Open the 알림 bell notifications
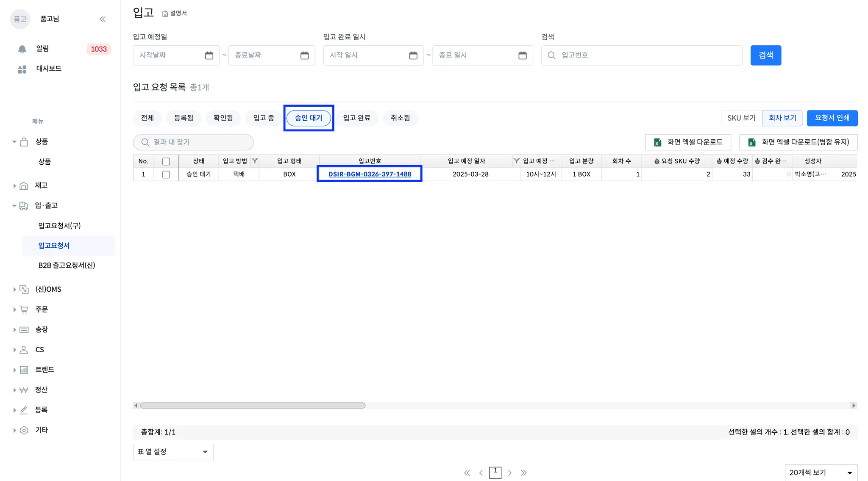The width and height of the screenshot is (868, 481). coord(22,49)
